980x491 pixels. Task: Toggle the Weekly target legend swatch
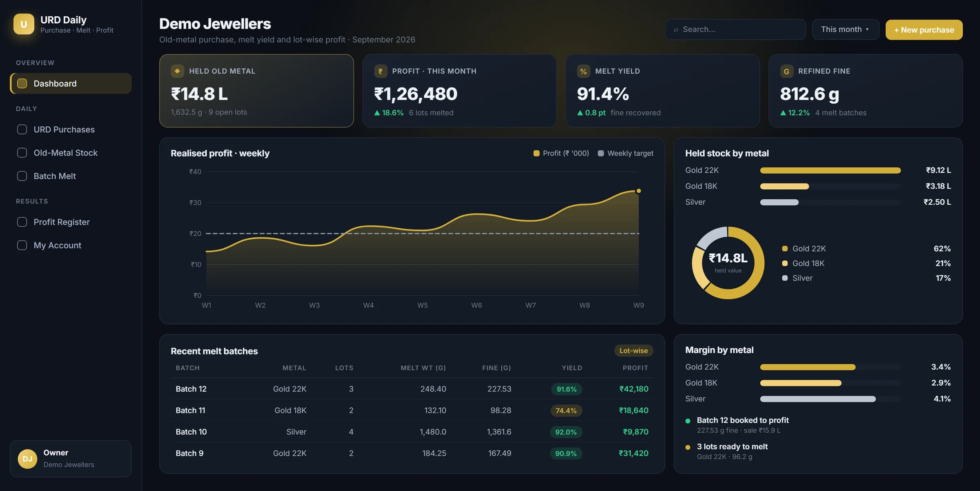click(601, 153)
